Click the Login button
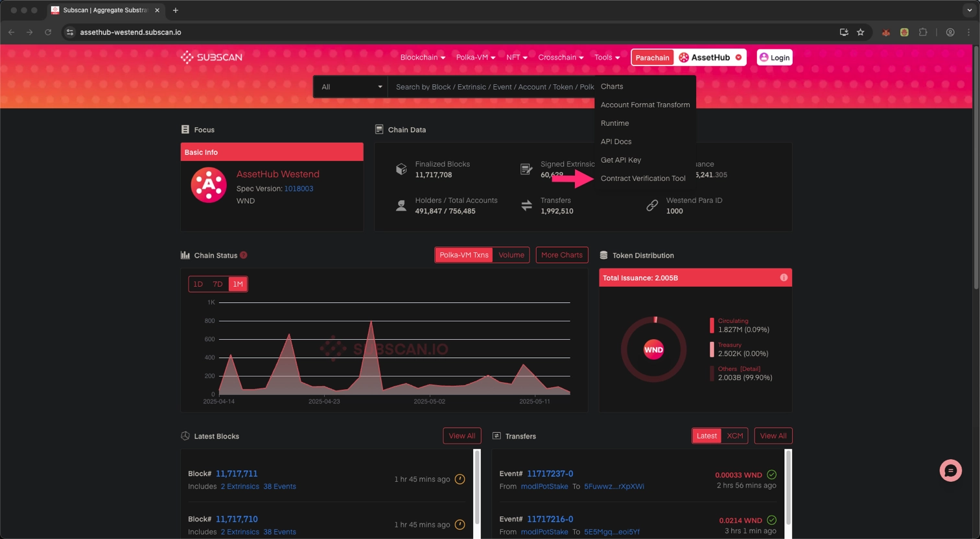The height and width of the screenshot is (539, 980). pyautogui.click(x=775, y=57)
